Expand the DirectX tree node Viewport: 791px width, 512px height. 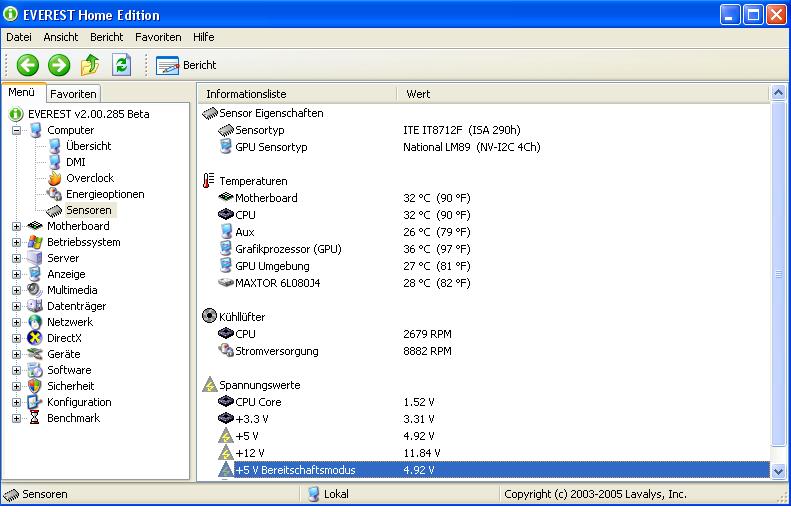[x=17, y=338]
